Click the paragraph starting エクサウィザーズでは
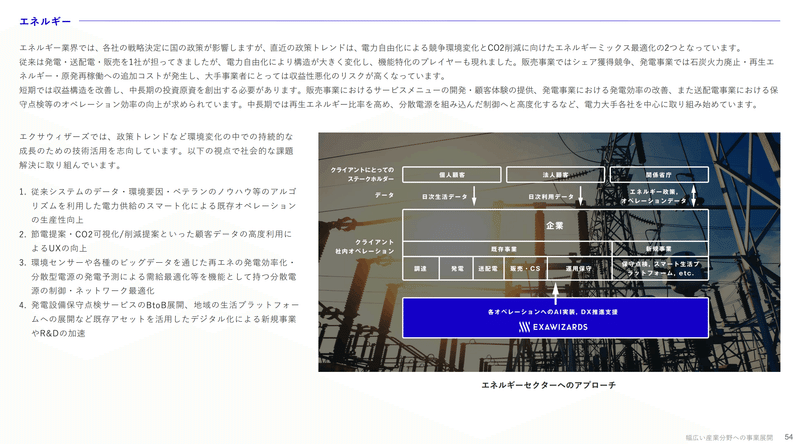This screenshot has width=800, height=444. (x=156, y=151)
